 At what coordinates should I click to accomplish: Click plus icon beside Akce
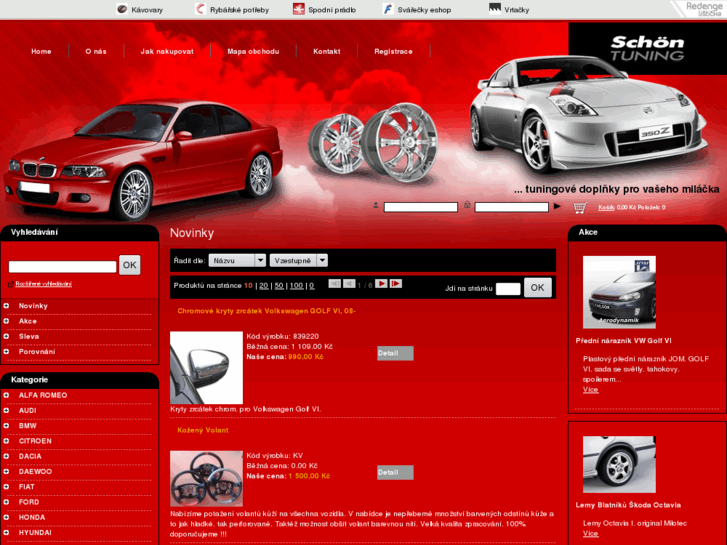click(x=6, y=321)
